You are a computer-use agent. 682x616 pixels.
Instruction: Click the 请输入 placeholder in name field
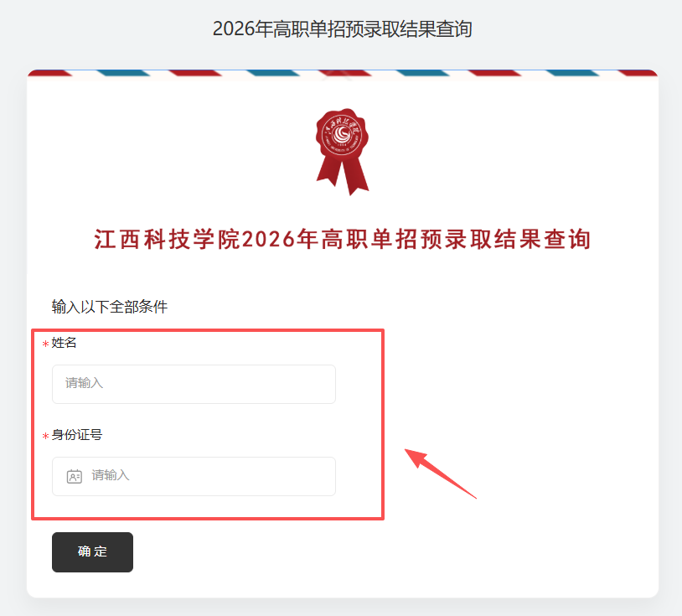coord(84,383)
